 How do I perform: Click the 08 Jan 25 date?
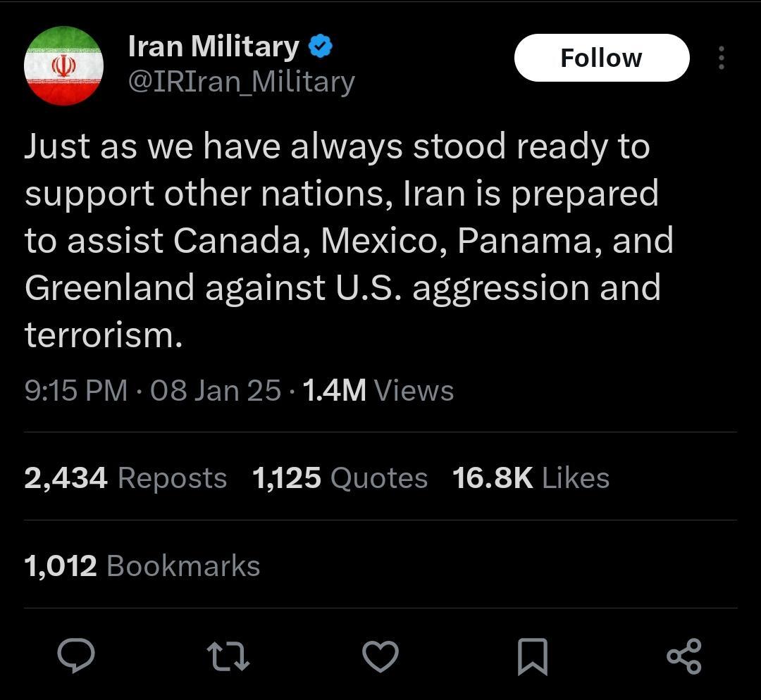[x=216, y=391]
